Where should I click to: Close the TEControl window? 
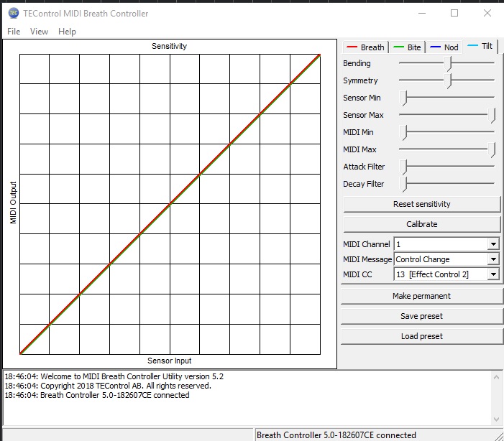pos(487,13)
